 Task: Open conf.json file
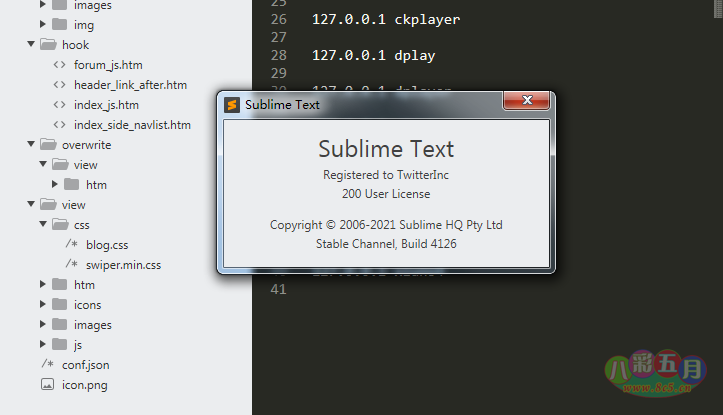coord(86,365)
